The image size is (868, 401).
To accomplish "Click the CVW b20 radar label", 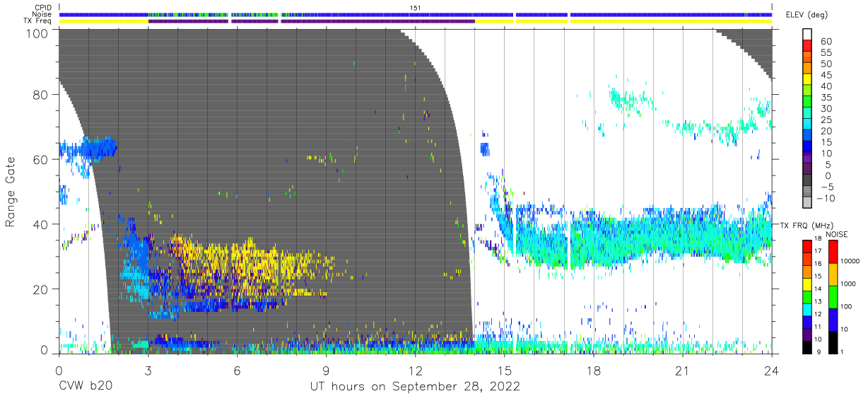I will click(x=84, y=386).
